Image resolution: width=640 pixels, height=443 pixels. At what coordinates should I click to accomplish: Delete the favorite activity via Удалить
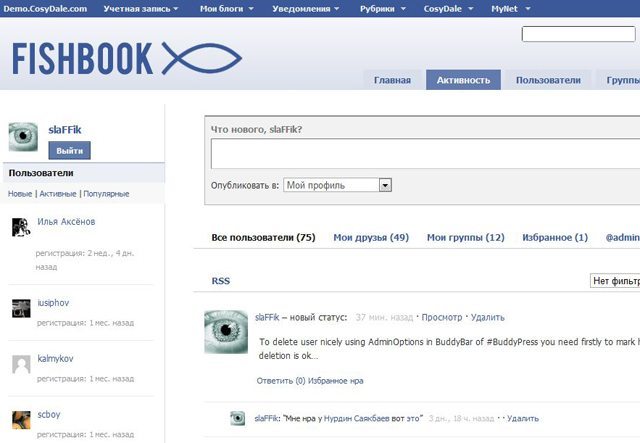(x=523, y=419)
